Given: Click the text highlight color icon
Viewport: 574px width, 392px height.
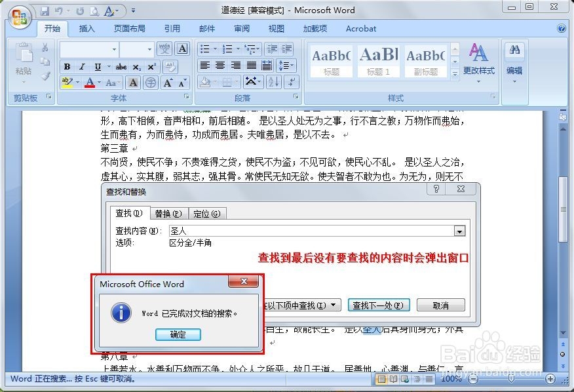Looking at the screenshot, I should click(x=67, y=82).
